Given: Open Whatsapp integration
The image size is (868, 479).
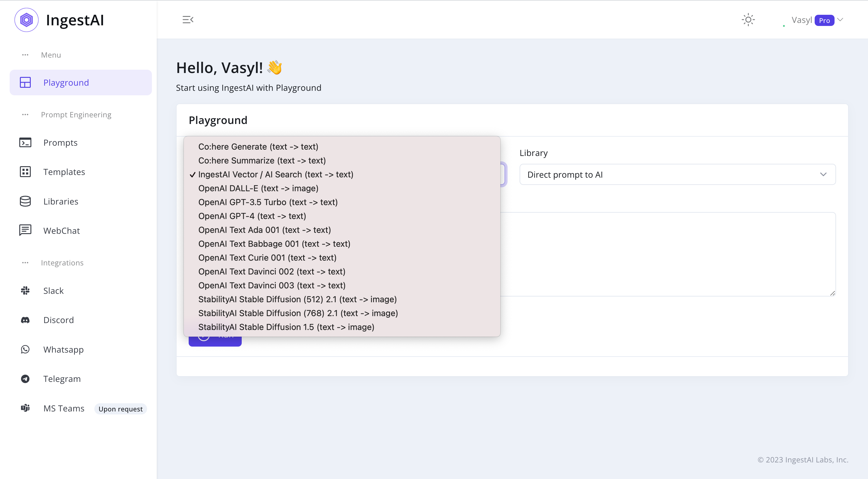Looking at the screenshot, I should click(63, 350).
